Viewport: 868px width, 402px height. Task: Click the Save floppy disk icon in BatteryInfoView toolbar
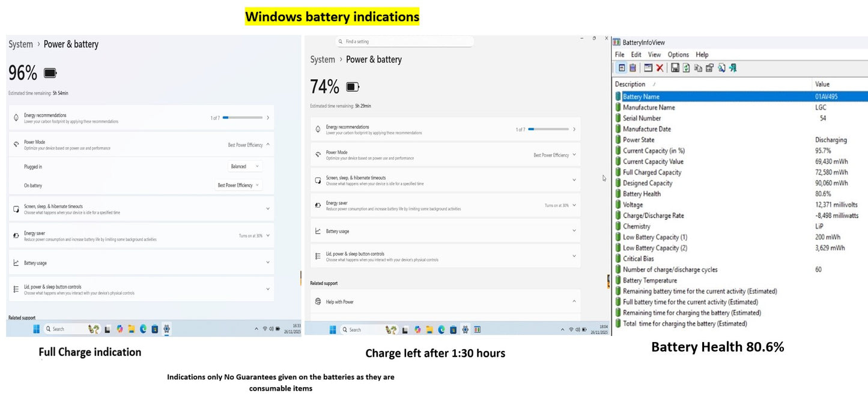tap(675, 68)
